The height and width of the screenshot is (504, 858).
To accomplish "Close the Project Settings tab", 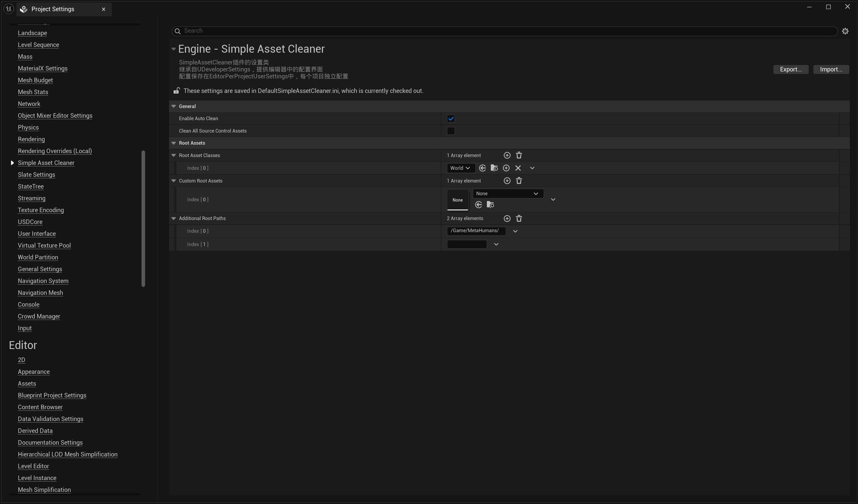I will coord(104,9).
